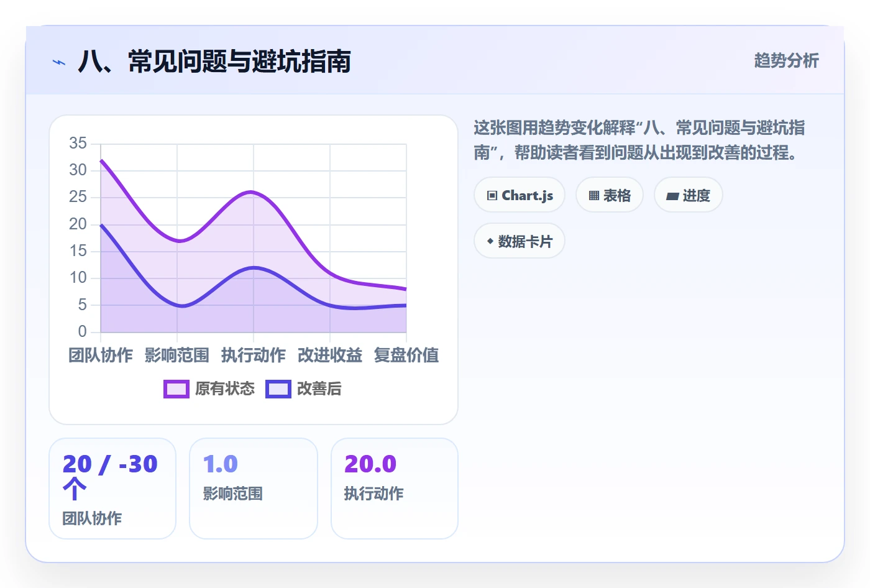Click the 进度 tag
The height and width of the screenshot is (588, 870).
pos(689,195)
